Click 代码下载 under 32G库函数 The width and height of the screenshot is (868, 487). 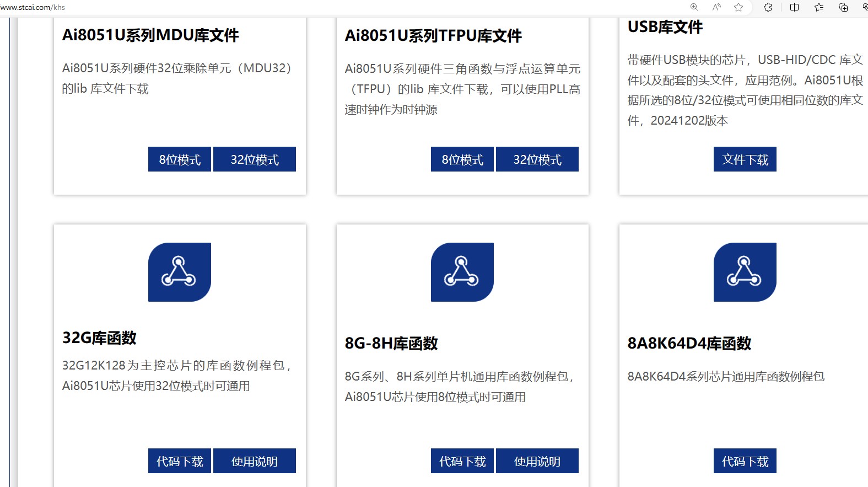(180, 461)
